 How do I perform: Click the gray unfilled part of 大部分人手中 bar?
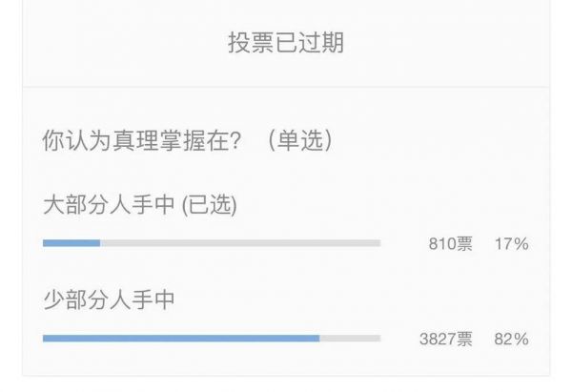[x=238, y=243]
